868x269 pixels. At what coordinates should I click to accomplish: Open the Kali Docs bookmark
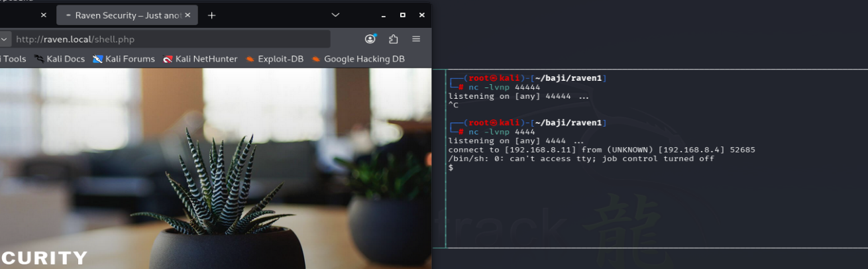pos(60,59)
